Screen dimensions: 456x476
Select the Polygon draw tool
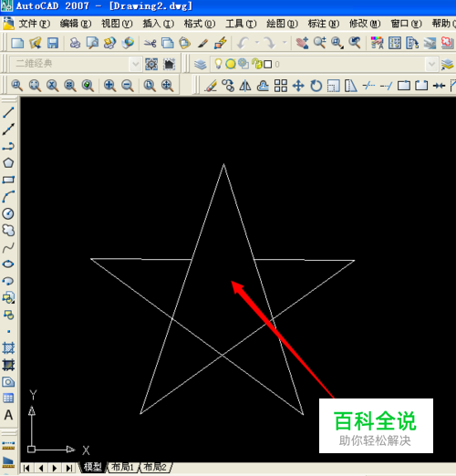coord(8,163)
